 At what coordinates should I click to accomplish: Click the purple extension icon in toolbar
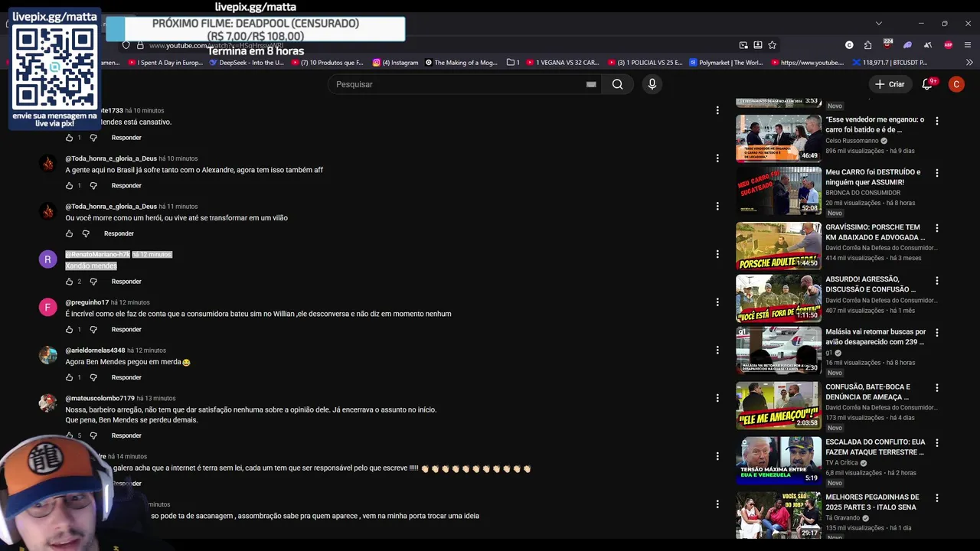coord(908,45)
